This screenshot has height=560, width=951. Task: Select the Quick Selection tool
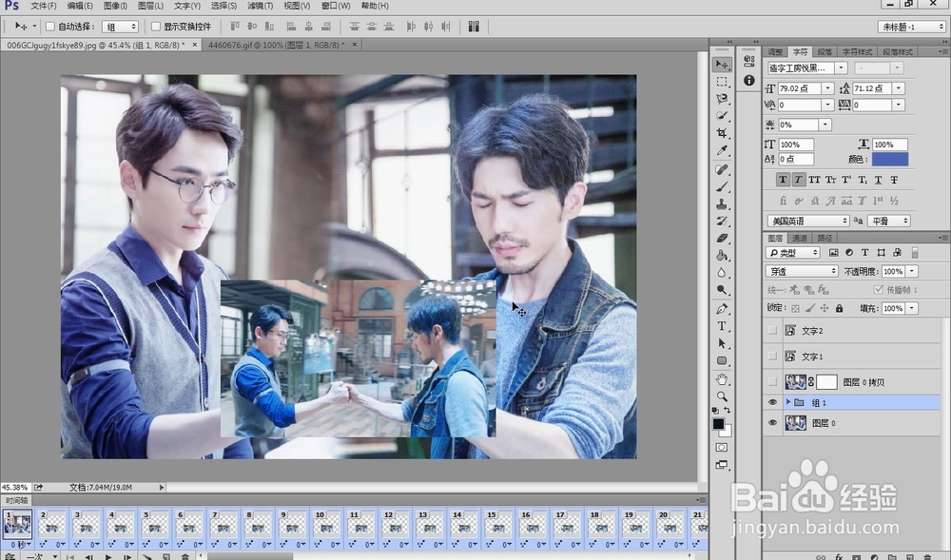pos(722,115)
